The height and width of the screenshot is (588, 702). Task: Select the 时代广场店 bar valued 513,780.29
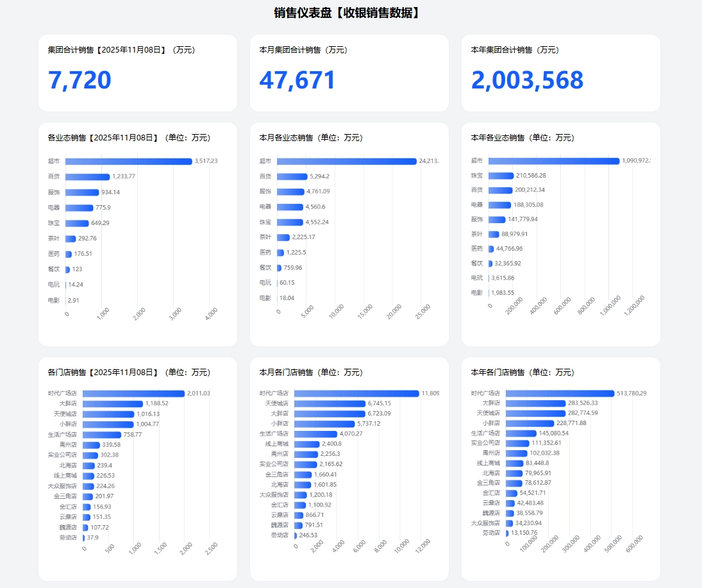(x=560, y=394)
